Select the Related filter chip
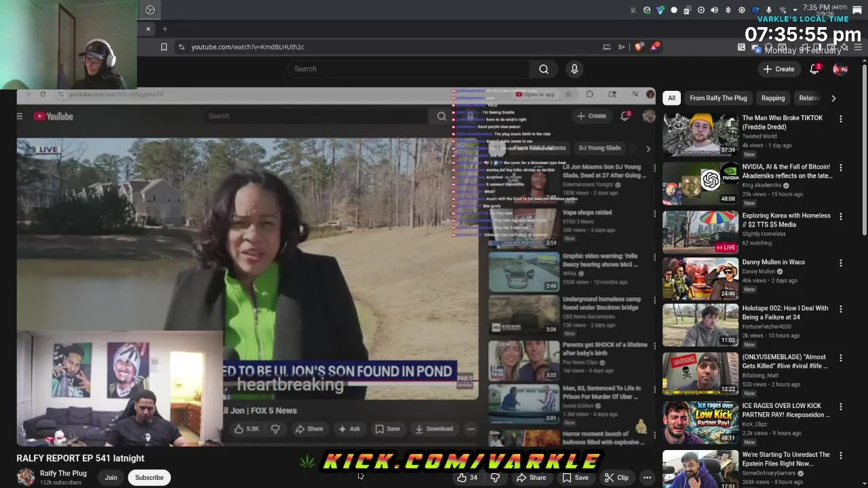868x488 pixels. point(808,98)
